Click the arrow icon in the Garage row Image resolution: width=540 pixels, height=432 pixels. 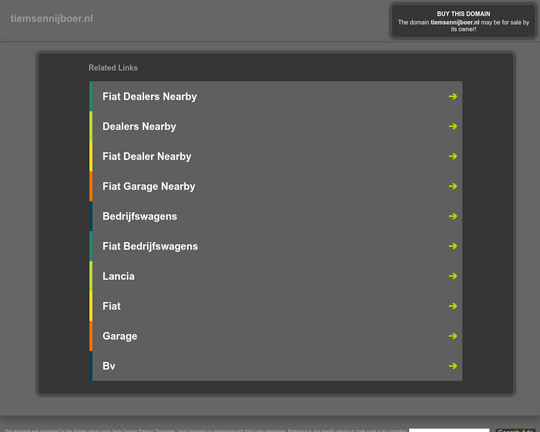(453, 336)
